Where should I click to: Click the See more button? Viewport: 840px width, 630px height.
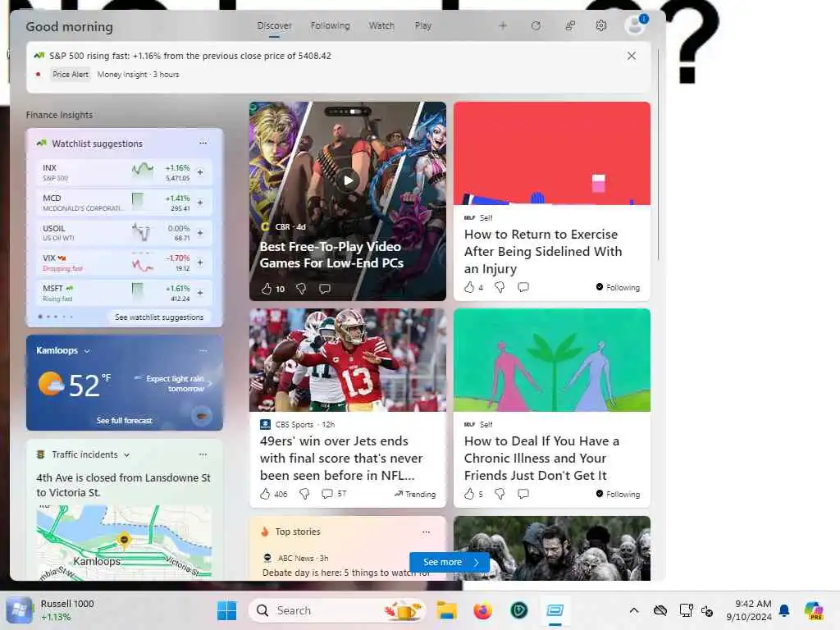tap(450, 562)
